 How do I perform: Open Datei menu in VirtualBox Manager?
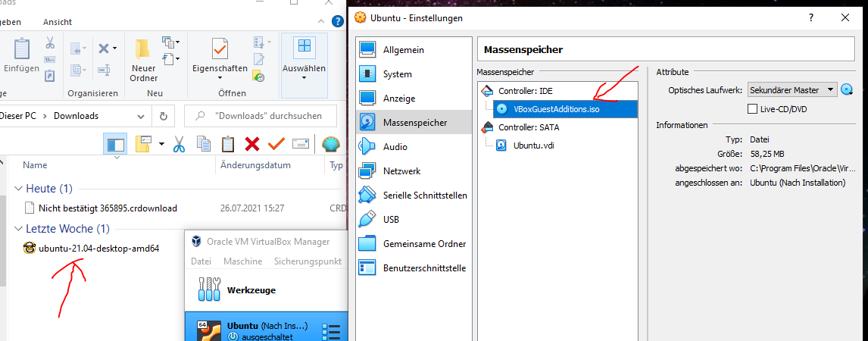(x=201, y=261)
